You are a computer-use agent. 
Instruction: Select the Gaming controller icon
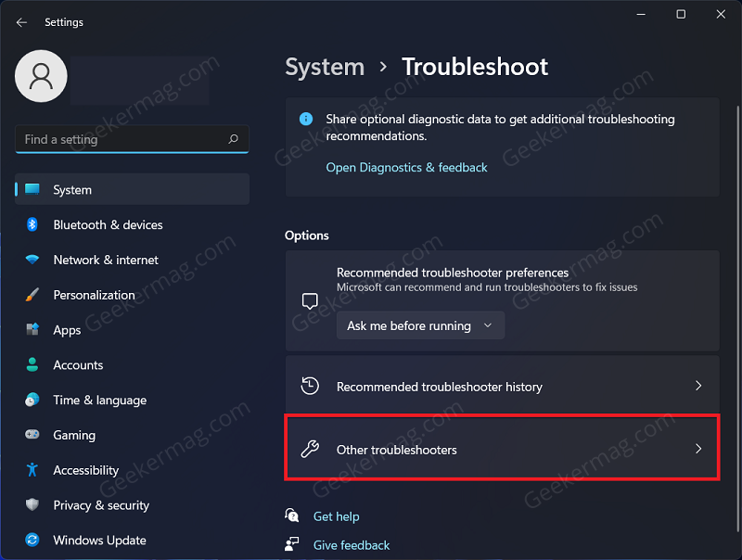[x=32, y=434]
